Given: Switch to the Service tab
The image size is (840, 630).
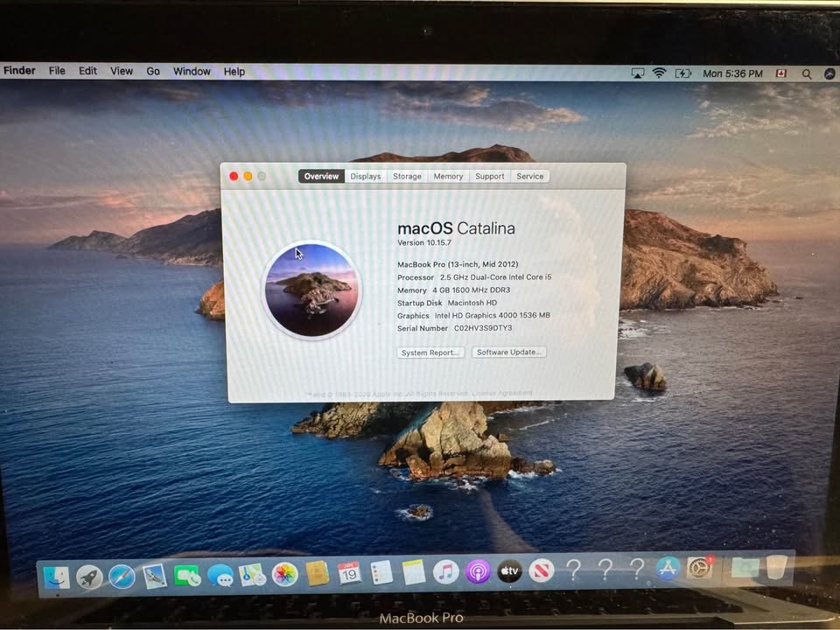Looking at the screenshot, I should (530, 176).
